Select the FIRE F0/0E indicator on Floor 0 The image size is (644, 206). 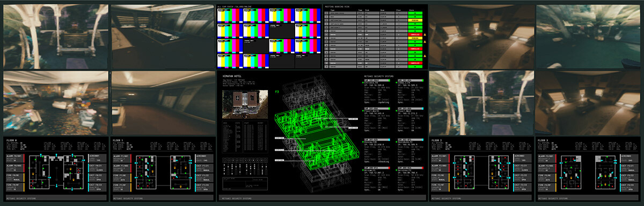[14, 177]
